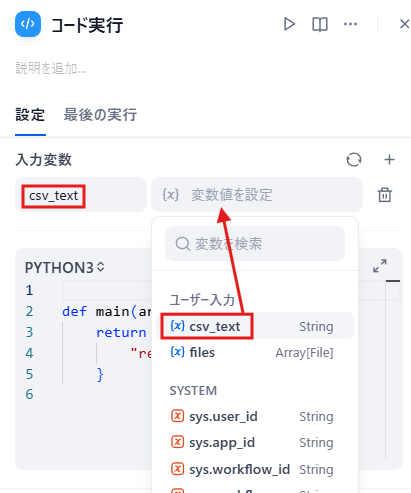Image resolution: width=411 pixels, height=493 pixels.
Task: Click the csv_text variable name field
Action: pos(81,195)
